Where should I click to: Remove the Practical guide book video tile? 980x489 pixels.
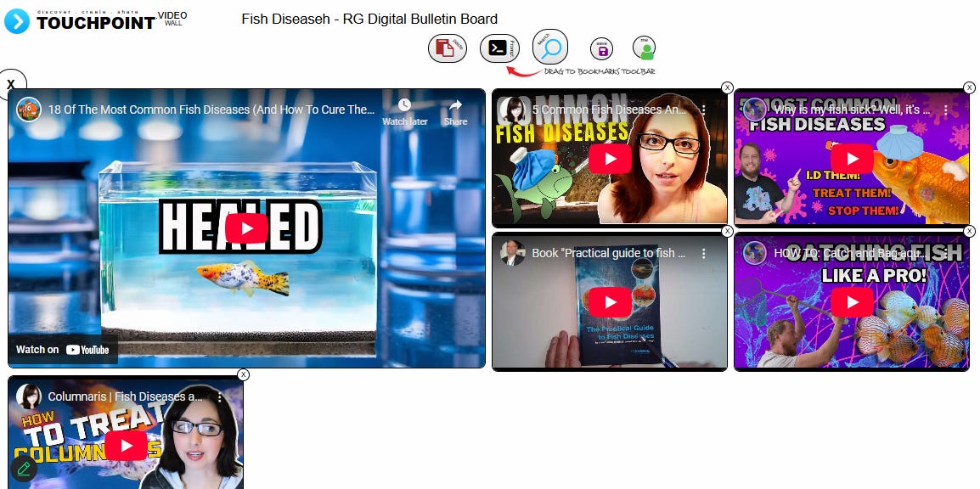coord(727,231)
